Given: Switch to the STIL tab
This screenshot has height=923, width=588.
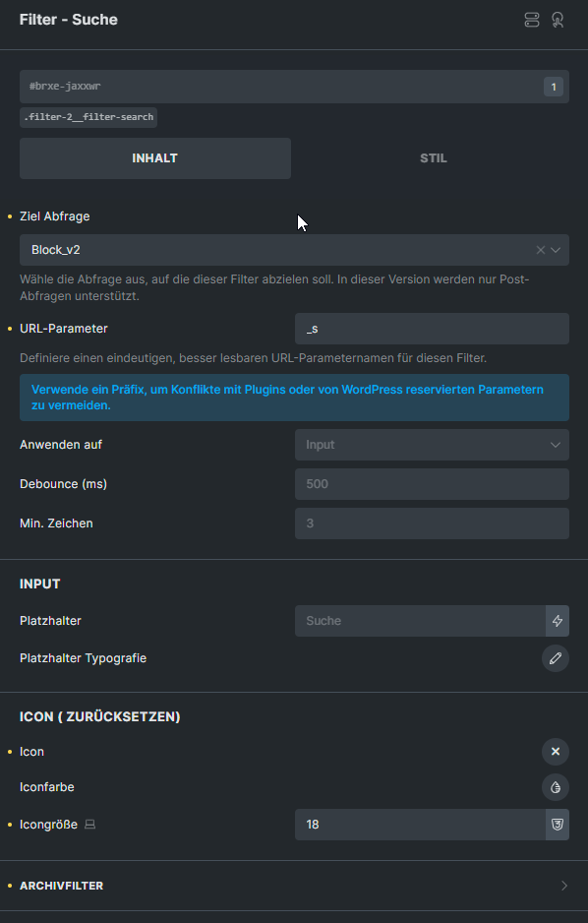Looking at the screenshot, I should point(434,158).
